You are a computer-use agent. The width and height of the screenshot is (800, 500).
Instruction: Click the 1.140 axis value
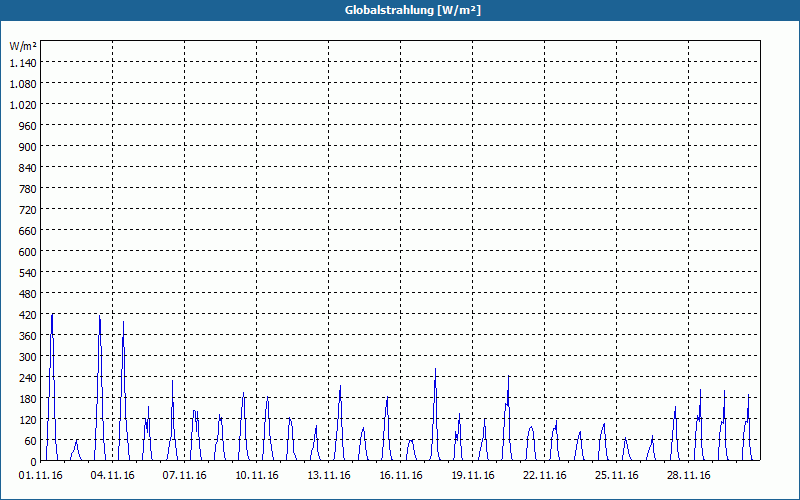tap(23, 63)
